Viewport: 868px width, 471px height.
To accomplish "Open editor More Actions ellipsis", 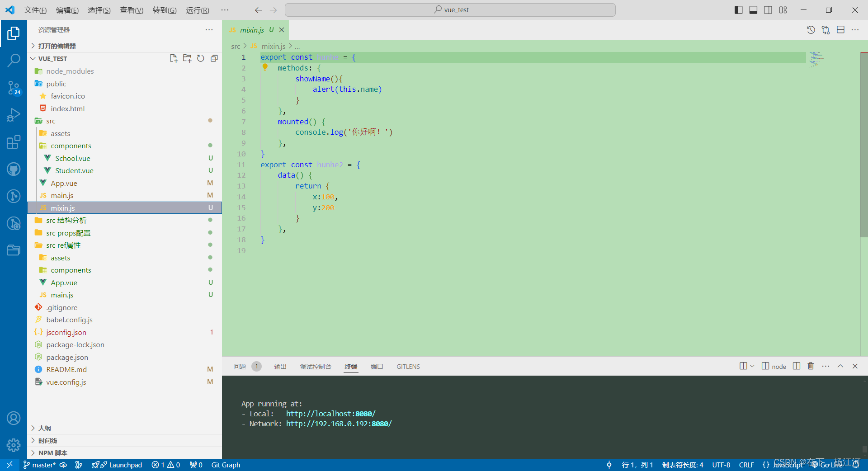I will 855,30.
